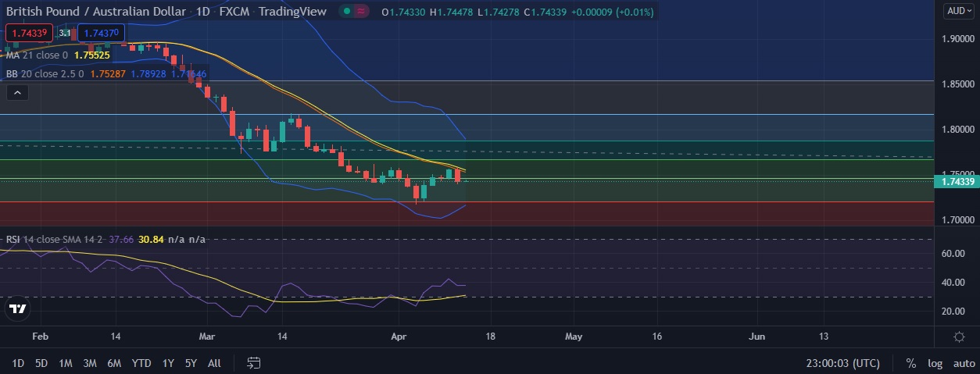The height and width of the screenshot is (374, 980).
Task: Click the blue buy price 1.74370 button
Action: (x=101, y=33)
